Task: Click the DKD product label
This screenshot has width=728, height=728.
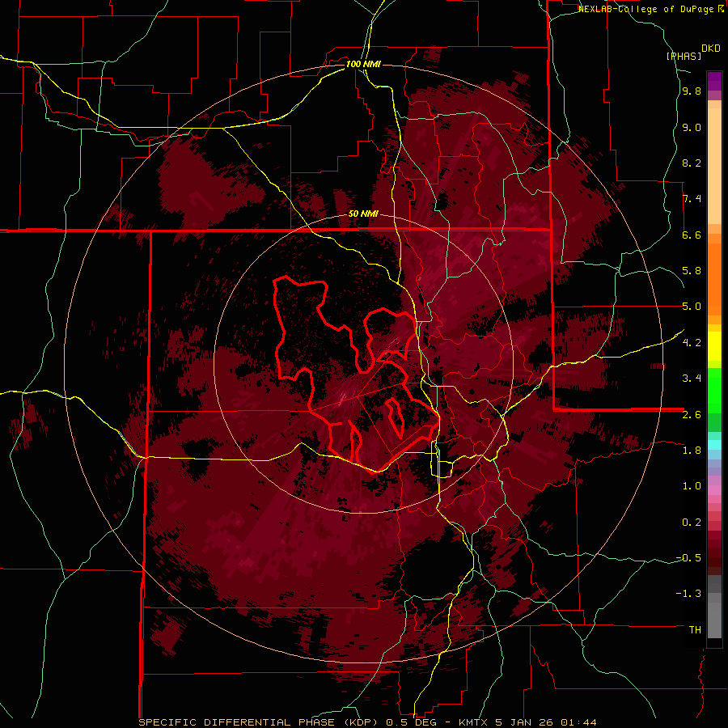Action: tap(711, 49)
